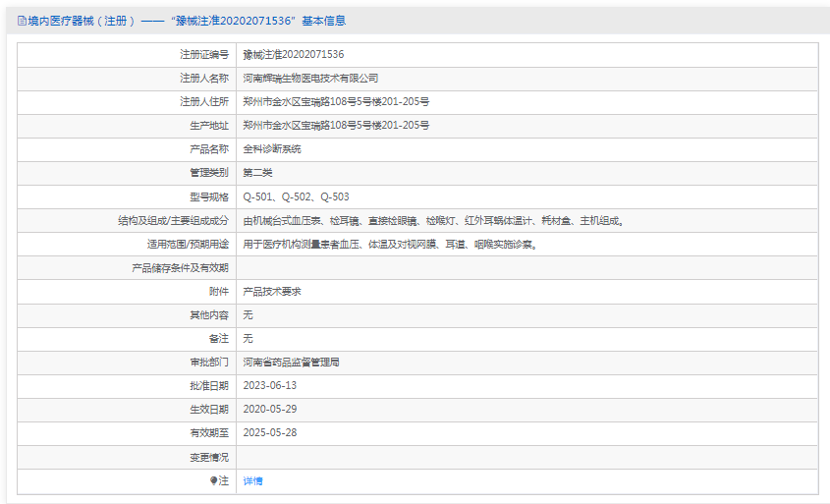Select expiry date 2025-05-28
Screen dimensions: 830x504
pos(270,432)
